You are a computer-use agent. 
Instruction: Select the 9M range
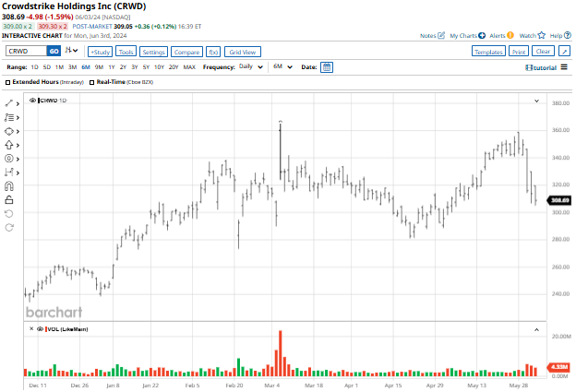(x=99, y=67)
